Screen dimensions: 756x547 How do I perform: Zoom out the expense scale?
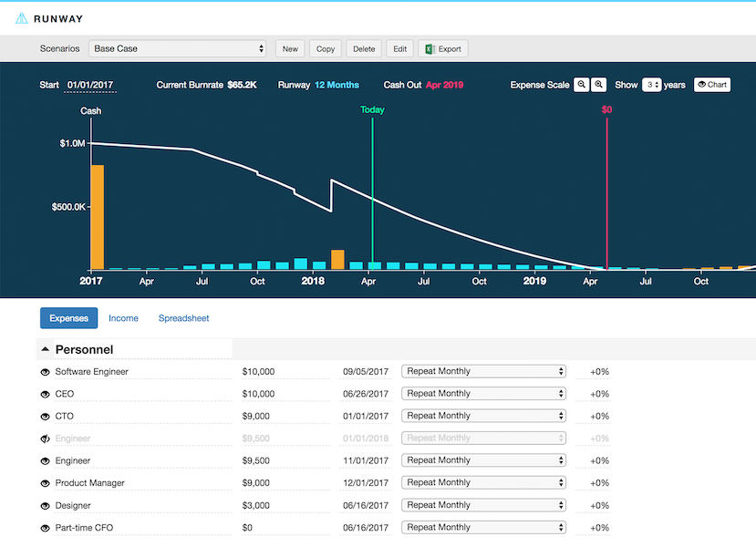[581, 85]
